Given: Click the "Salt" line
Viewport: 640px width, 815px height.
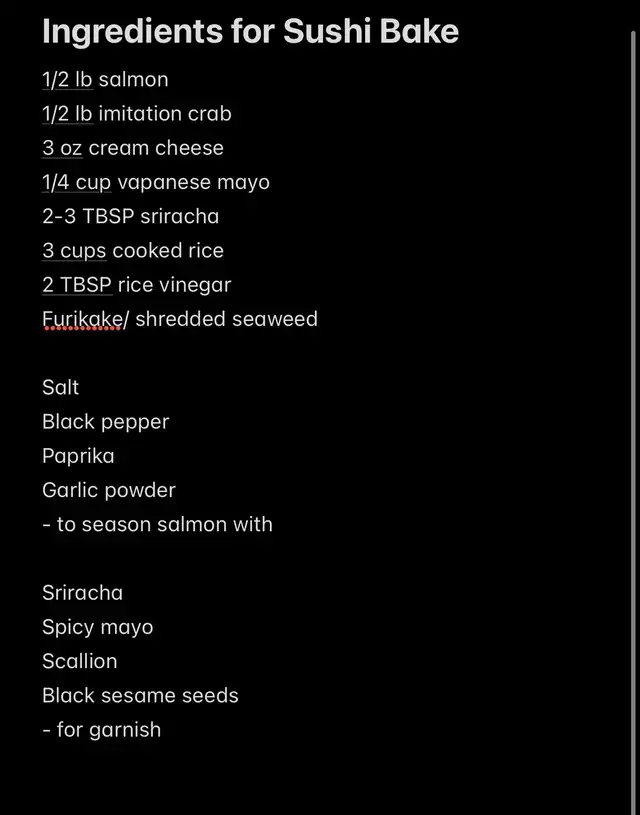Looking at the screenshot, I should pos(60,387).
